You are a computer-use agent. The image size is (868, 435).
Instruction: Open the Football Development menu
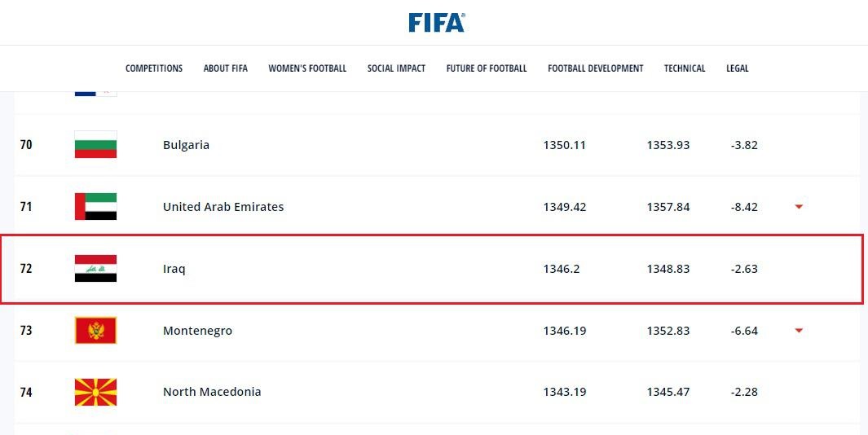click(596, 68)
